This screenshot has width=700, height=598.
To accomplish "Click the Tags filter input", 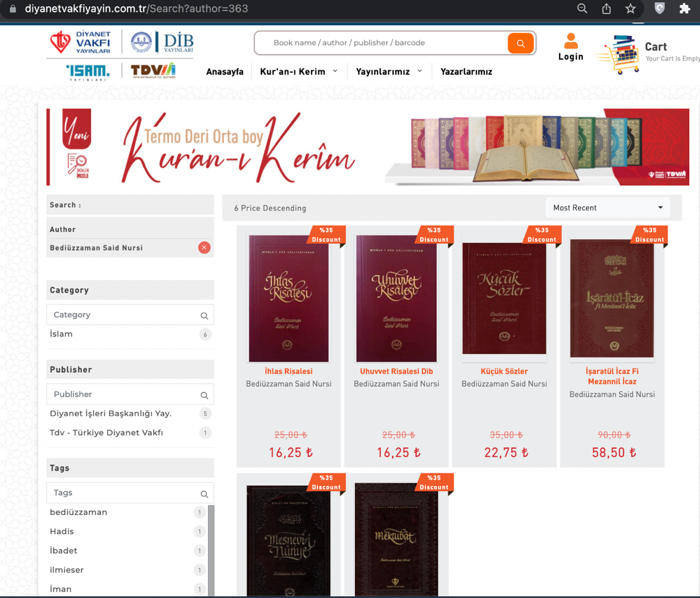I will pos(130,493).
